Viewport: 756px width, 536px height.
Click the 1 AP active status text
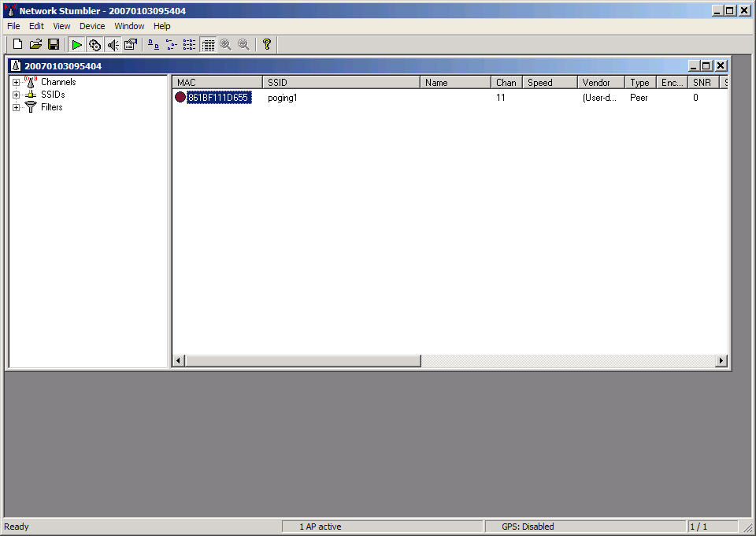pos(321,527)
